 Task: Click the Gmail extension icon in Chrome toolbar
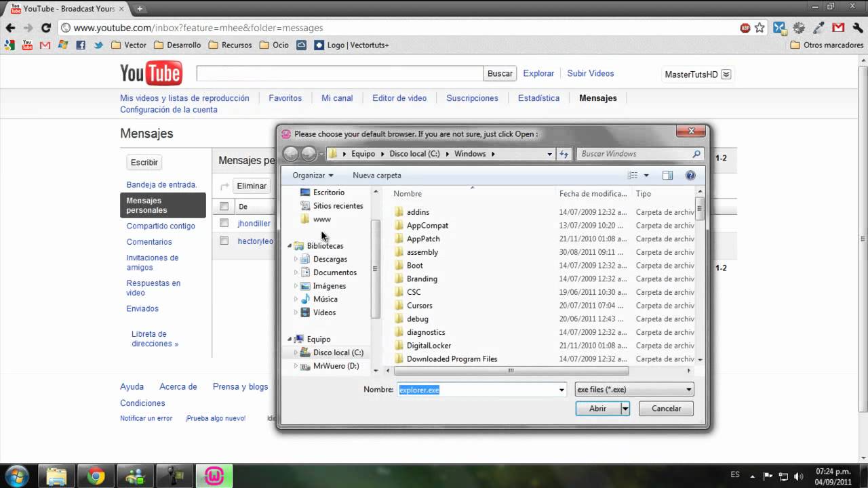[x=838, y=28]
